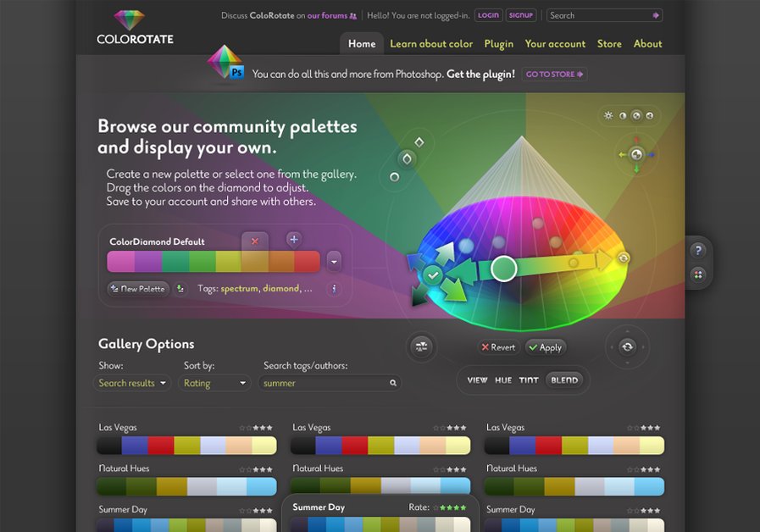
Task: Click the yellow left arrow on navigator
Action: 623,154
